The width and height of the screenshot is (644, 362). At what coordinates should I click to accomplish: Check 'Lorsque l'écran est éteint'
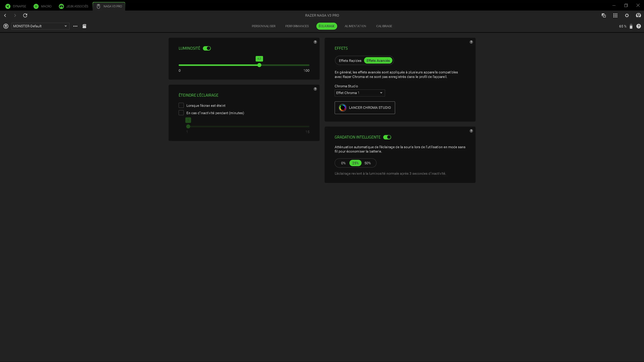[181, 105]
